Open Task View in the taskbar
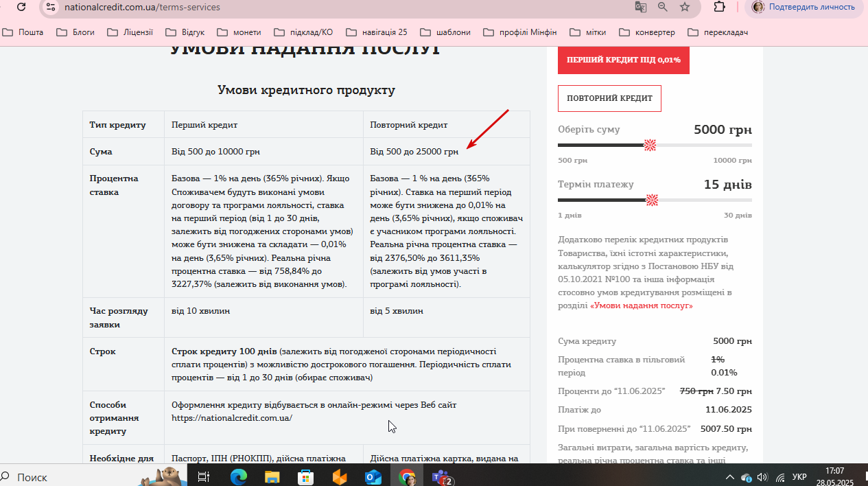Screen dimensions: 868x486 204,477
